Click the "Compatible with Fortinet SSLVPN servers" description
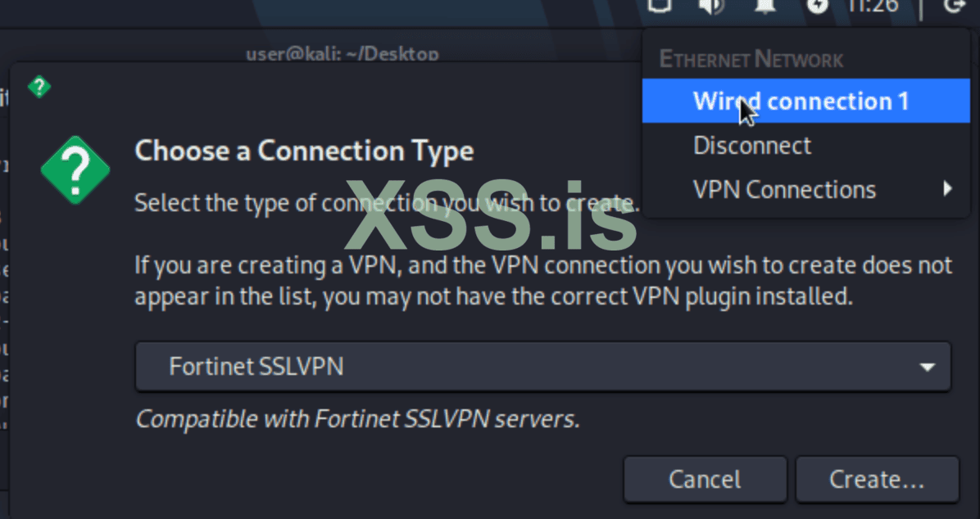Viewport: 980px width, 519px height. click(x=357, y=419)
